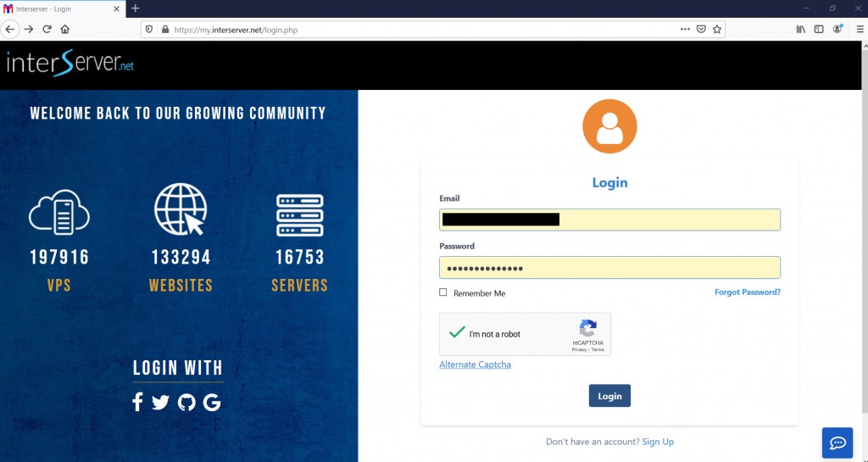Open a new browser tab
Image resolution: width=868 pixels, height=462 pixels.
pos(135,8)
